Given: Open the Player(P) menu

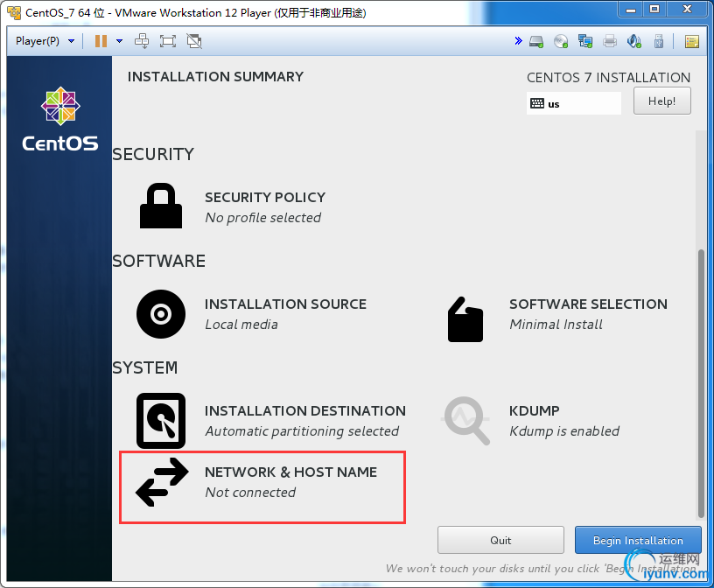Looking at the screenshot, I should 45,41.
